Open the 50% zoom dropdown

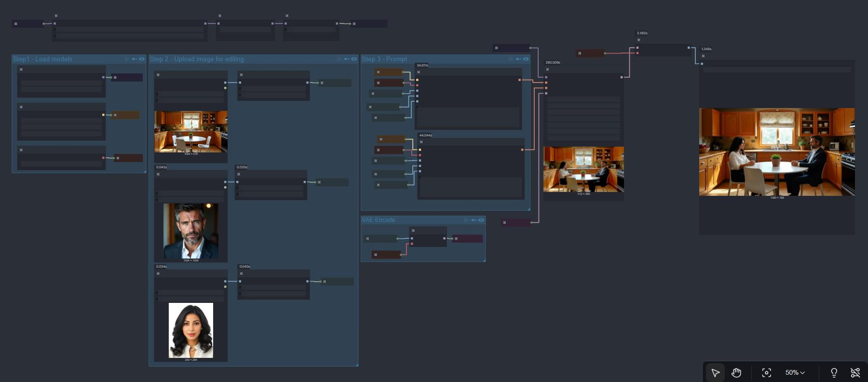(x=795, y=372)
